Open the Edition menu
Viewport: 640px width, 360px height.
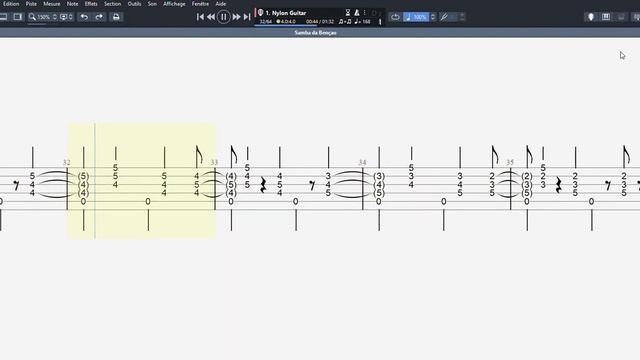(11, 4)
